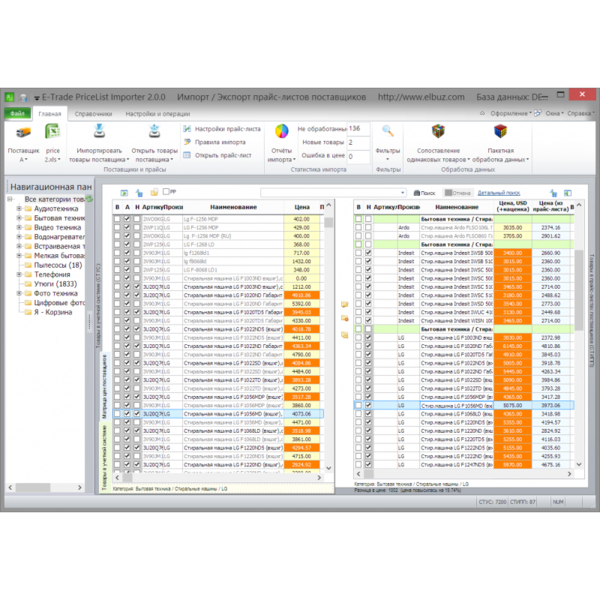Open the Справка dropdown menu
This screenshot has height=600, width=600.
(580, 113)
